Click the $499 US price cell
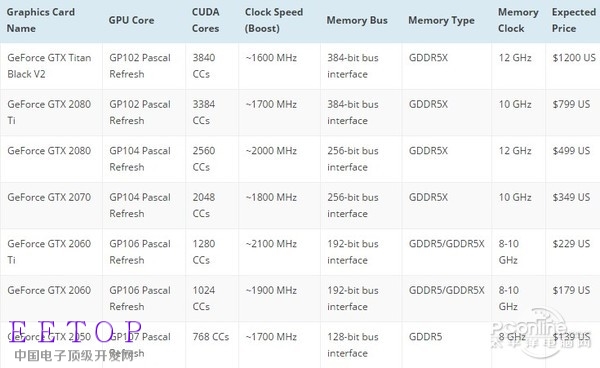 click(x=571, y=151)
